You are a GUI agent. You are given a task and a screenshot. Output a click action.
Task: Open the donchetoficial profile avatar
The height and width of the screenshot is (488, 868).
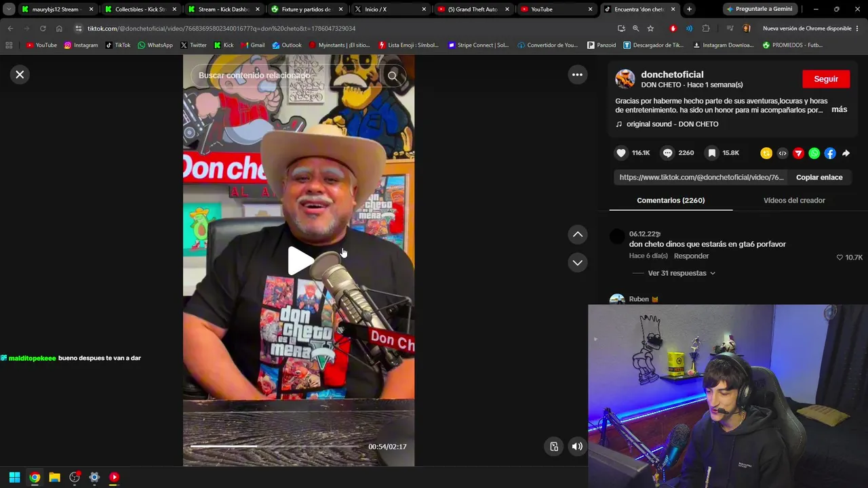pyautogui.click(x=625, y=79)
